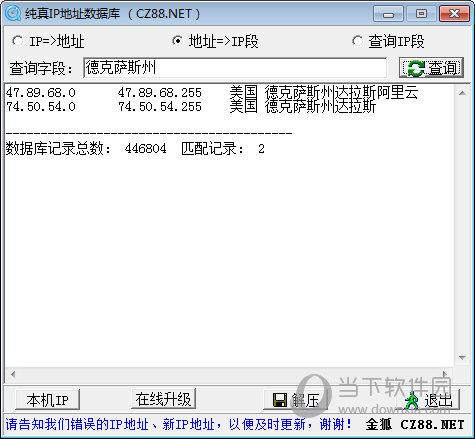Click the 查询字段 input field

click(x=235, y=68)
